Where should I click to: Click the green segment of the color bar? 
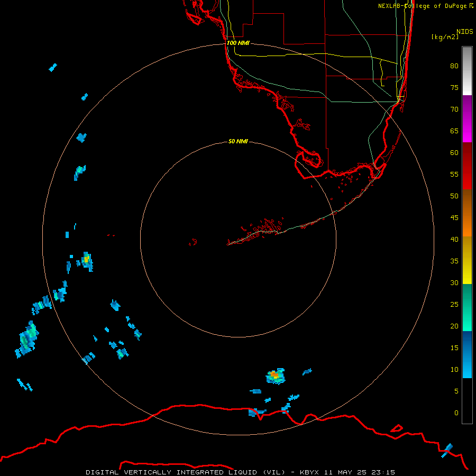coord(467,307)
